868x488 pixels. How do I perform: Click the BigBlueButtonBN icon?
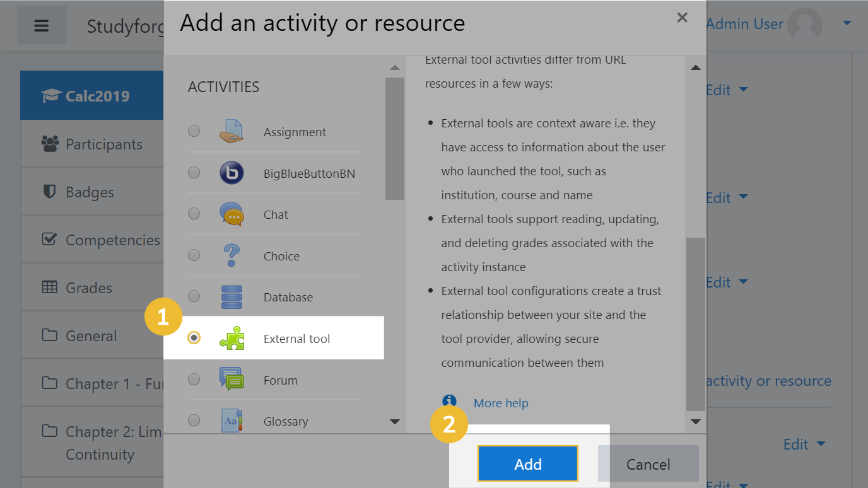pos(231,173)
